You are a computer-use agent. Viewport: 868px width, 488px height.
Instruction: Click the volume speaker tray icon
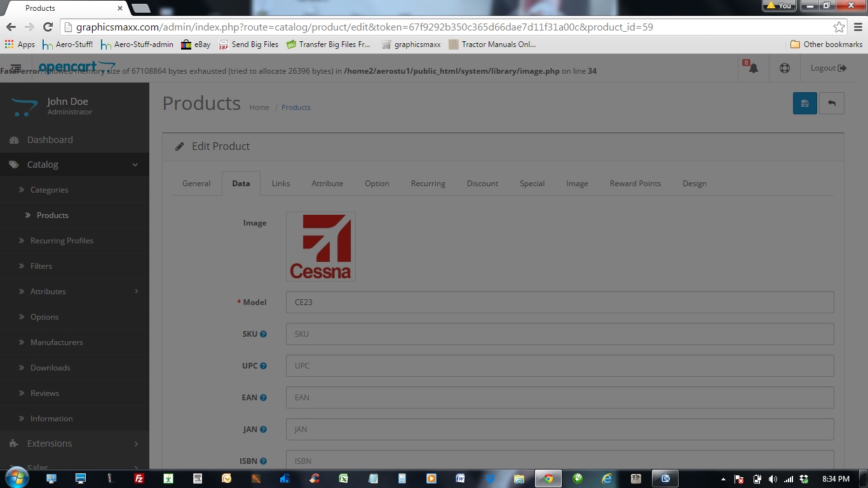coord(773,479)
